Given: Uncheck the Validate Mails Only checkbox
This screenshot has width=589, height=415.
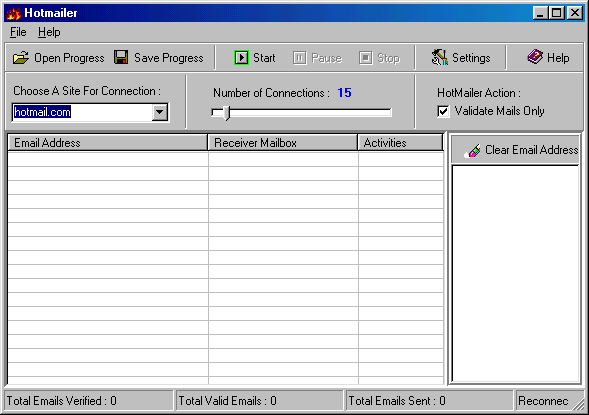Looking at the screenshot, I should click(443, 112).
